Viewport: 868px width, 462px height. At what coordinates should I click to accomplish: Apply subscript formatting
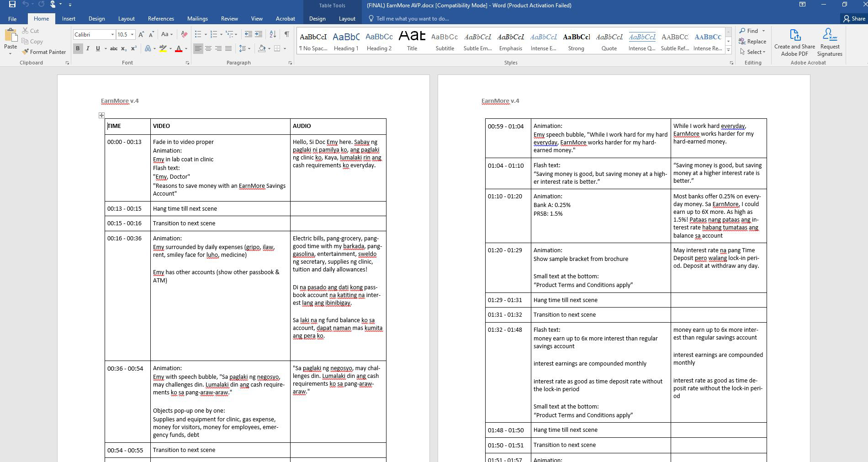click(x=124, y=48)
